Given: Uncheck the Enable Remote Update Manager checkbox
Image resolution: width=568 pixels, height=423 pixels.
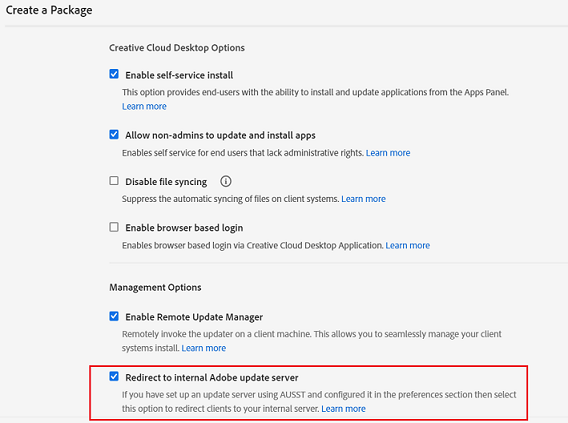Looking at the screenshot, I should [x=114, y=316].
